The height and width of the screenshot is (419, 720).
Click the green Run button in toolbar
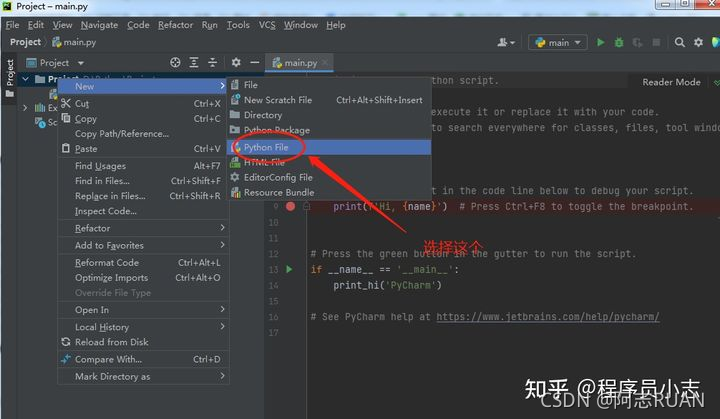(600, 42)
